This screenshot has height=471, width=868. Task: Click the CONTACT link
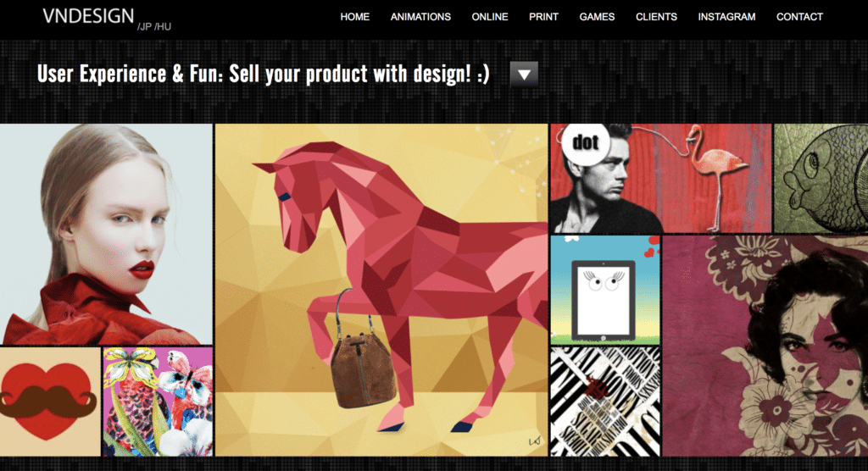(x=799, y=17)
